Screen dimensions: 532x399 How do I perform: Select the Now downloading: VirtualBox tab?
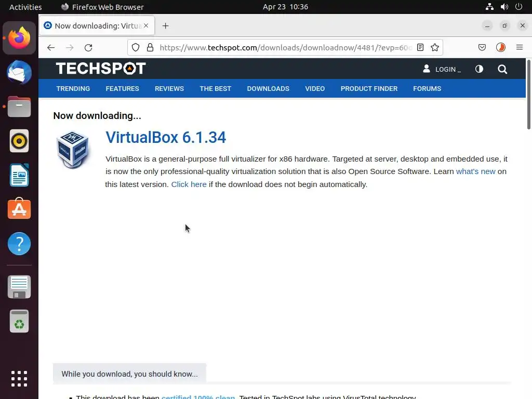point(97,26)
